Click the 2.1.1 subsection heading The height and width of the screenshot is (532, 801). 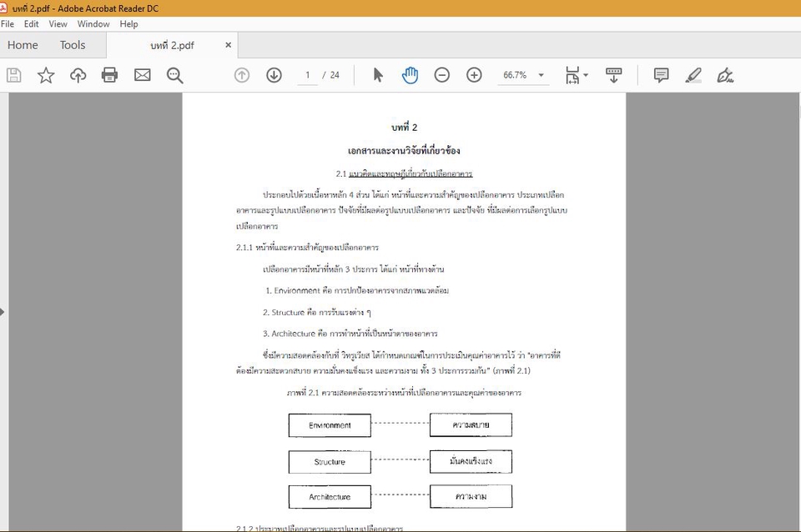[307, 248]
